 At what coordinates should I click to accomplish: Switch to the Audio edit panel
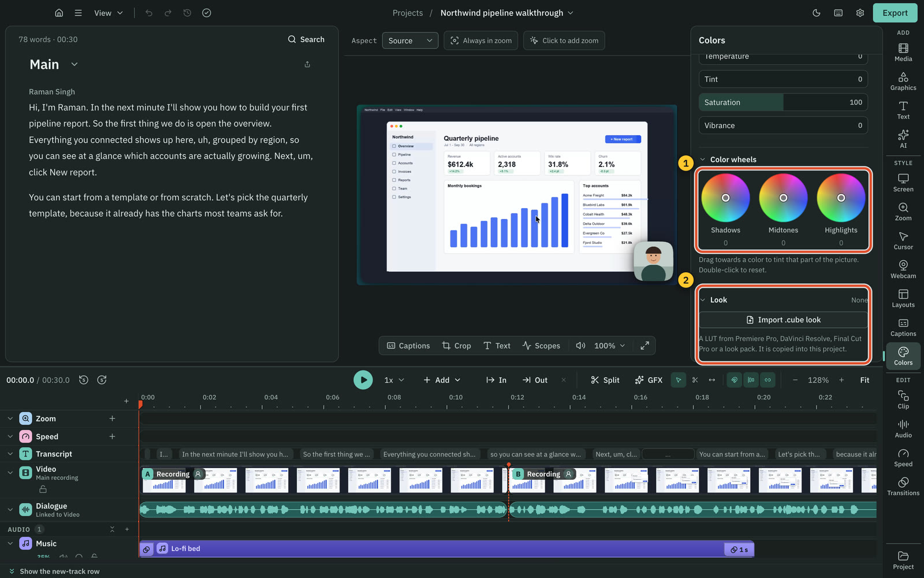coord(903,429)
